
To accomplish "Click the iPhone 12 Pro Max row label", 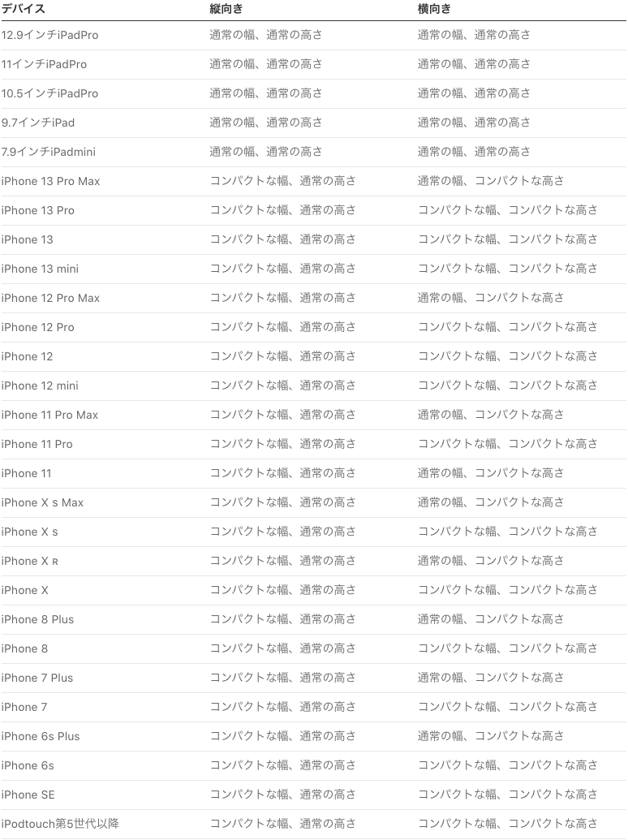I will (x=50, y=298).
